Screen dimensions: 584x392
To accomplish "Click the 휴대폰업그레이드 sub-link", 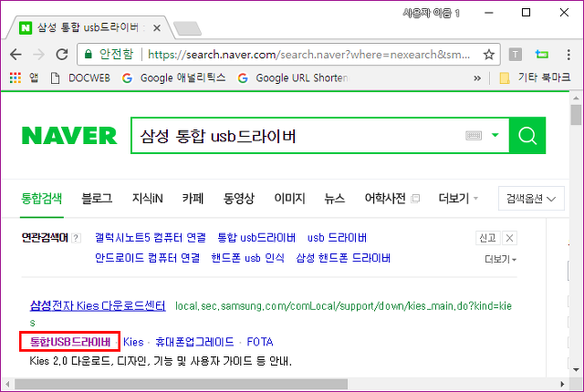I will (x=194, y=342).
